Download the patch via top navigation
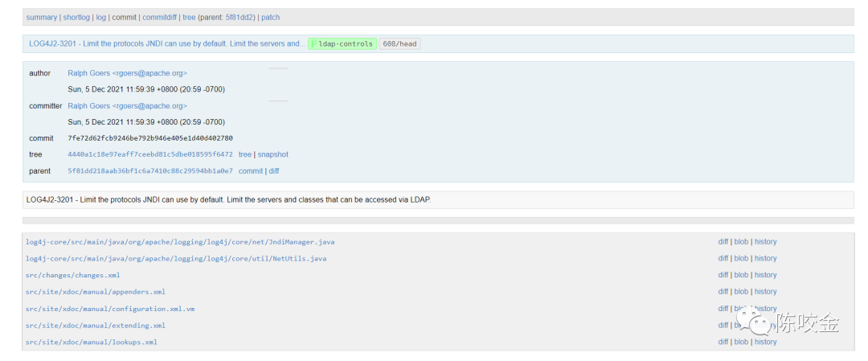Image resolution: width=868 pixels, height=361 pixels. click(271, 17)
